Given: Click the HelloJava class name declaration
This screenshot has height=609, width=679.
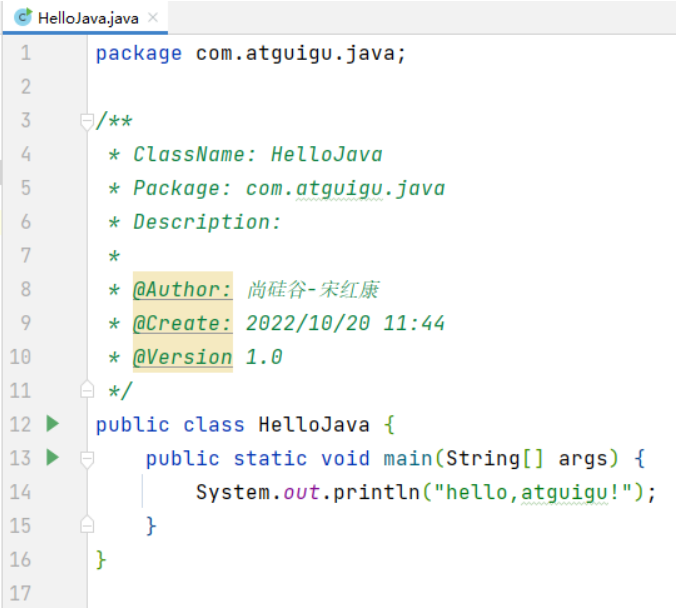Looking at the screenshot, I should point(314,425).
